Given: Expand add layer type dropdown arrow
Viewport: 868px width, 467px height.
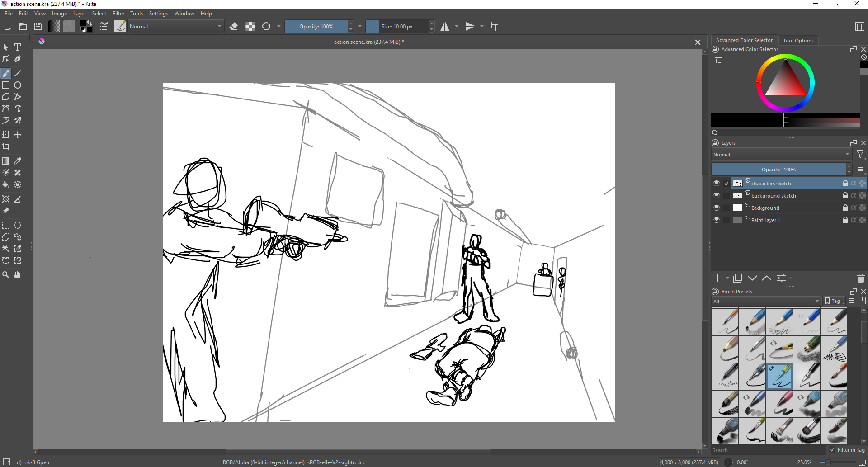Looking at the screenshot, I should 727,278.
